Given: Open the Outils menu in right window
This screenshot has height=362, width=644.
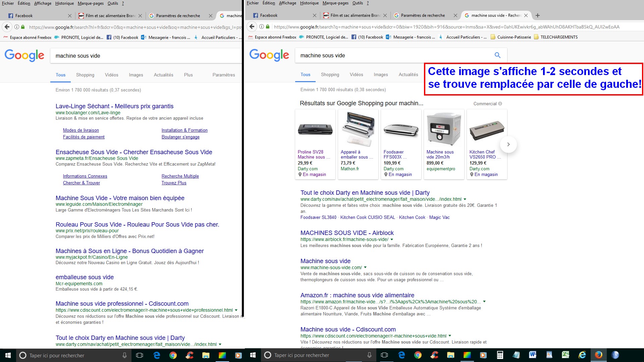Looking at the screenshot, I should tap(358, 3).
